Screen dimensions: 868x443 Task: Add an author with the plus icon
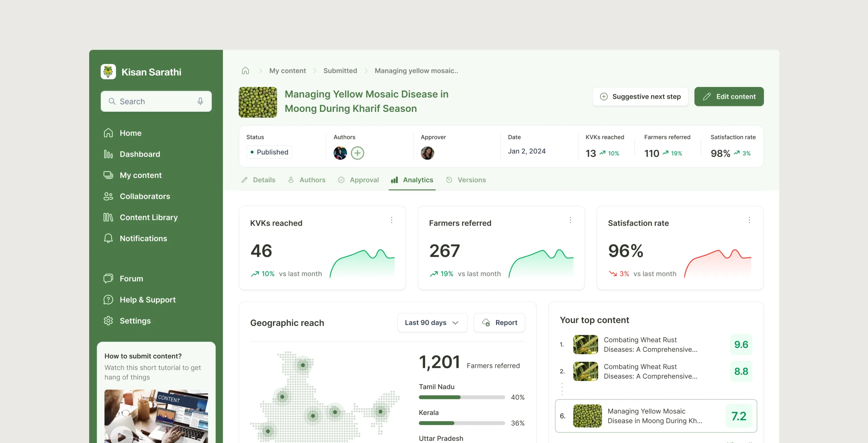(x=357, y=153)
